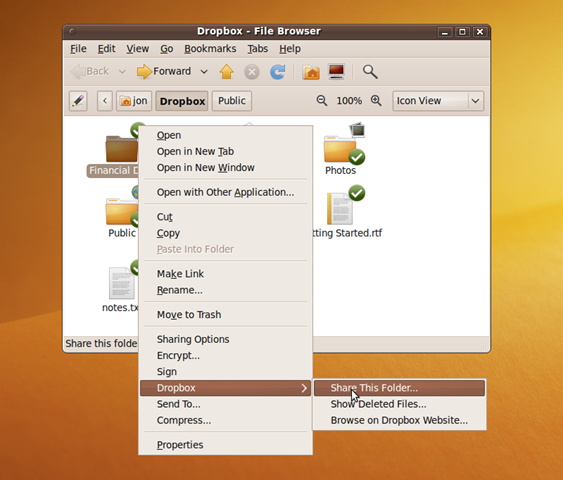Go up to parent folder arrow icon
Viewport: 563px width, 480px height.
[227, 71]
